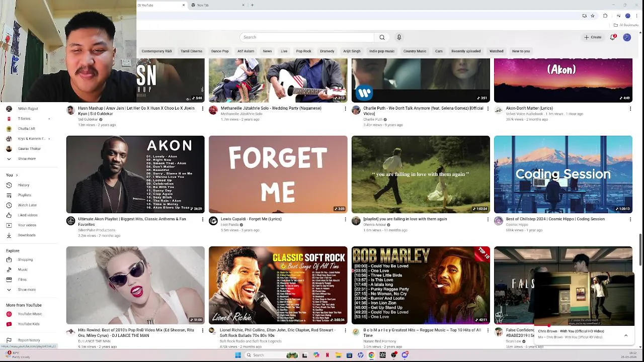644x362 pixels.
Task: Bookmark this page with the star icon
Action: click(593, 16)
